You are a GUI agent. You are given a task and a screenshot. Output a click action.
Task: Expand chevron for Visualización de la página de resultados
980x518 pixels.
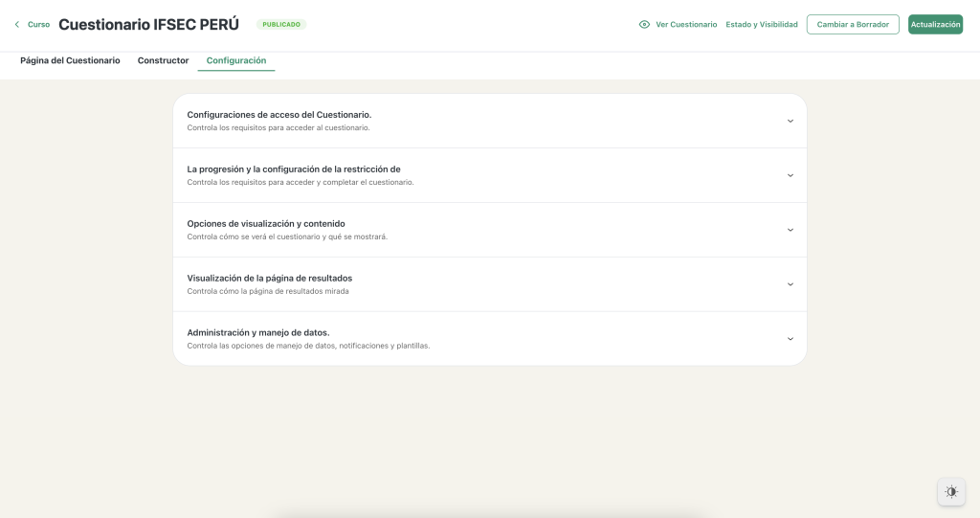coord(790,284)
